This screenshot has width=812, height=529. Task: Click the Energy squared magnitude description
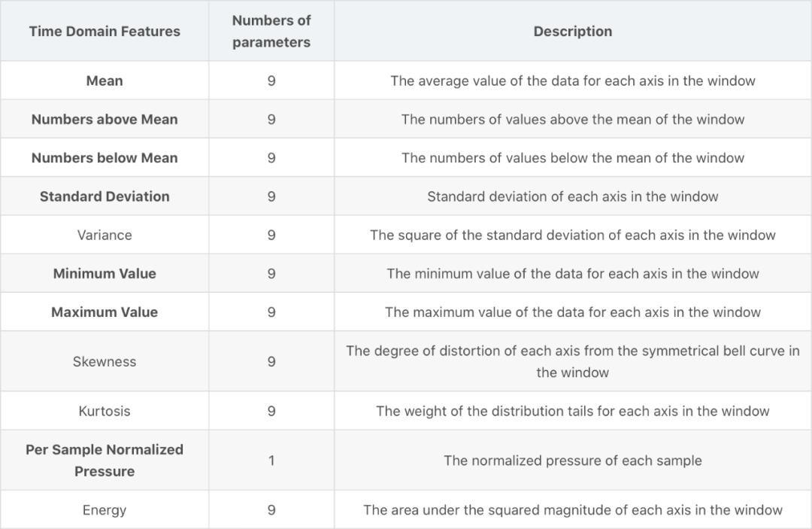pos(573,510)
